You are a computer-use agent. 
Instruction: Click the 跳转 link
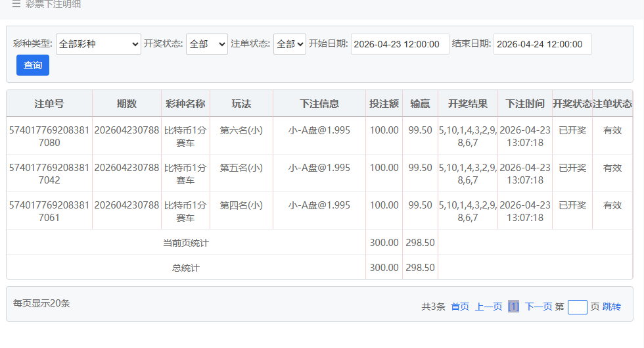612,307
